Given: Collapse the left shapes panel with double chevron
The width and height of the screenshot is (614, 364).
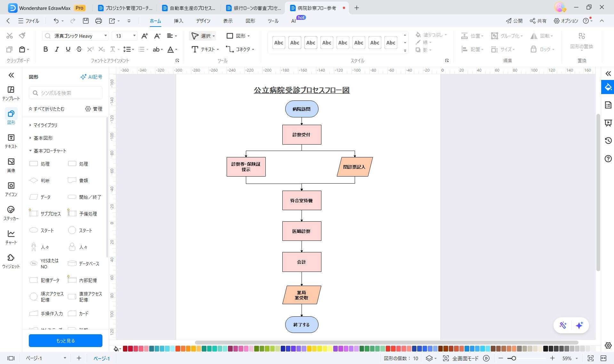Looking at the screenshot, I should [x=11, y=75].
